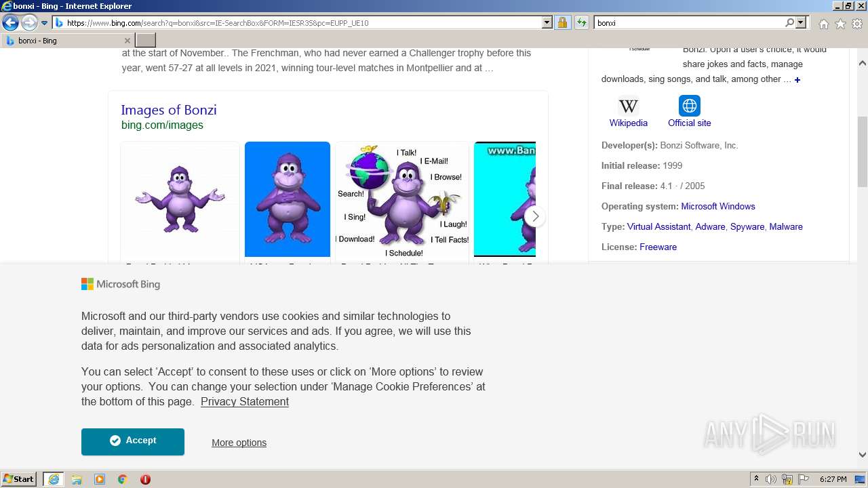Screen dimensions: 868x488
Task: Click Internet Explorer taskbar icon
Action: pos(54,479)
